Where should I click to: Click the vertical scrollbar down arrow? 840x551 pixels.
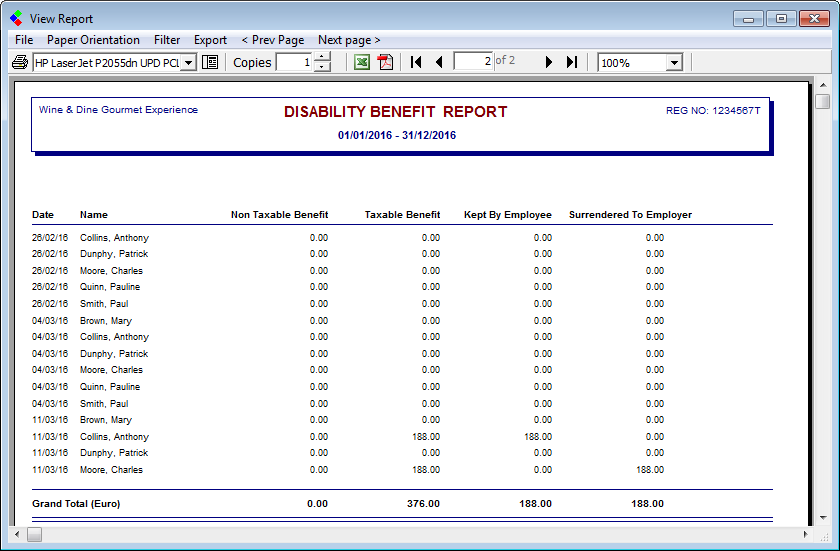click(823, 518)
